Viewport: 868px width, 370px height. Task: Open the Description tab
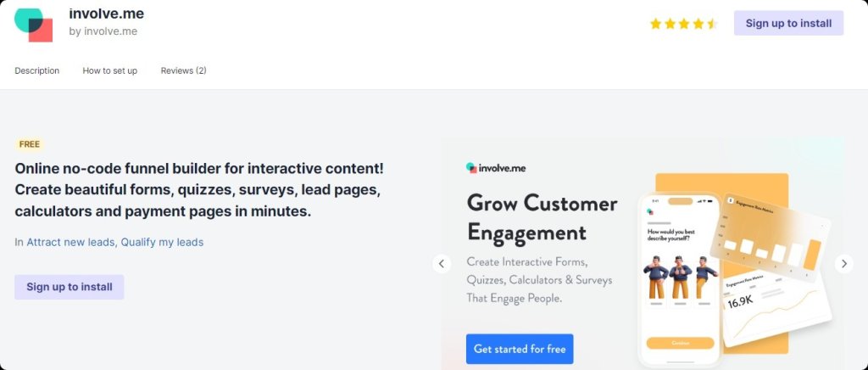tap(37, 71)
